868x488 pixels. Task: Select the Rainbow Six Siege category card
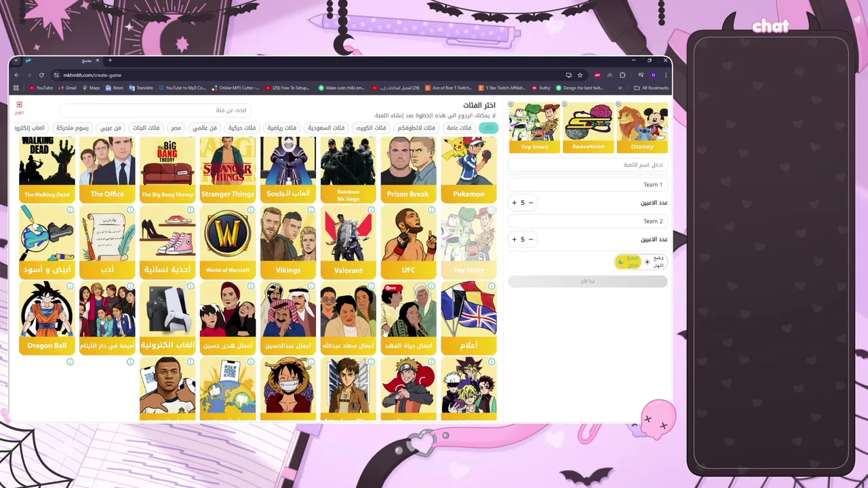tap(348, 170)
